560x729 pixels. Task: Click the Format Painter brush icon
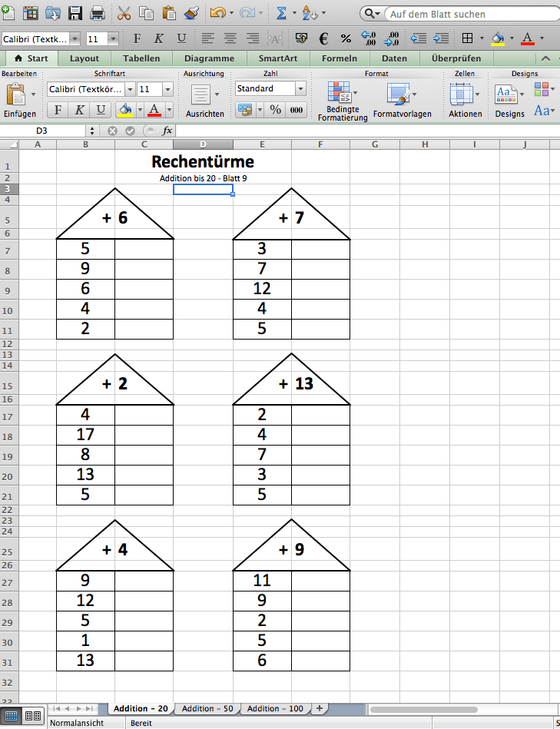pos(192,13)
